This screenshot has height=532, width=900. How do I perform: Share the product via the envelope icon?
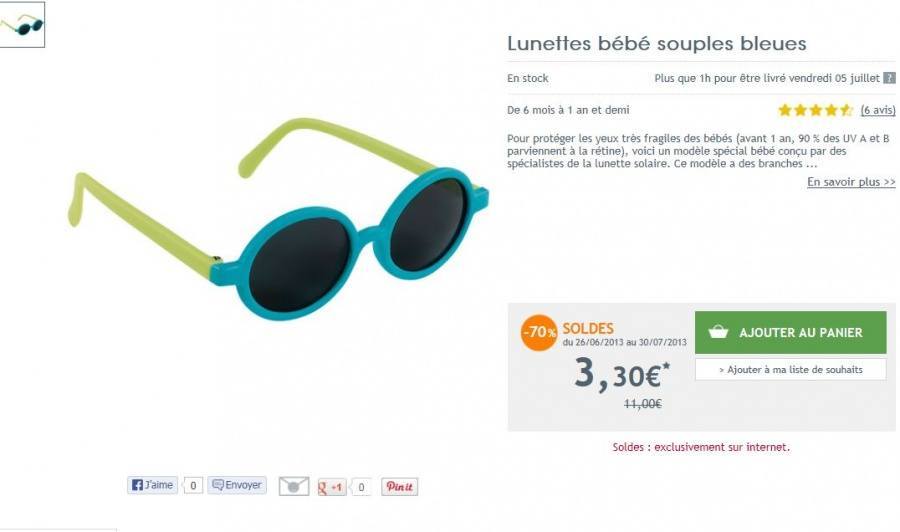coord(292,487)
